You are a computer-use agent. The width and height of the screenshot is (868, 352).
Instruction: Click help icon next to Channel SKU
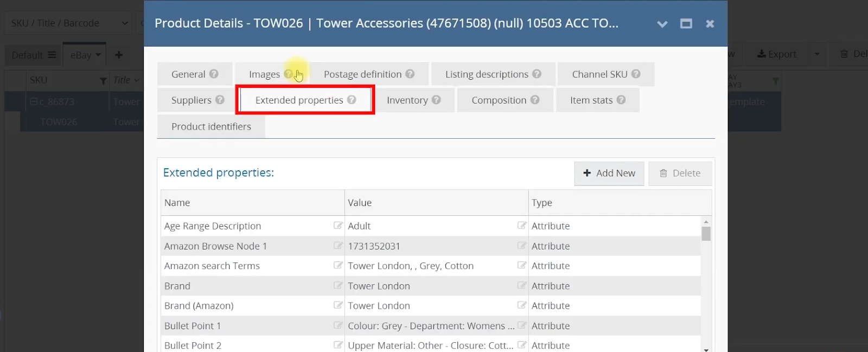point(636,74)
